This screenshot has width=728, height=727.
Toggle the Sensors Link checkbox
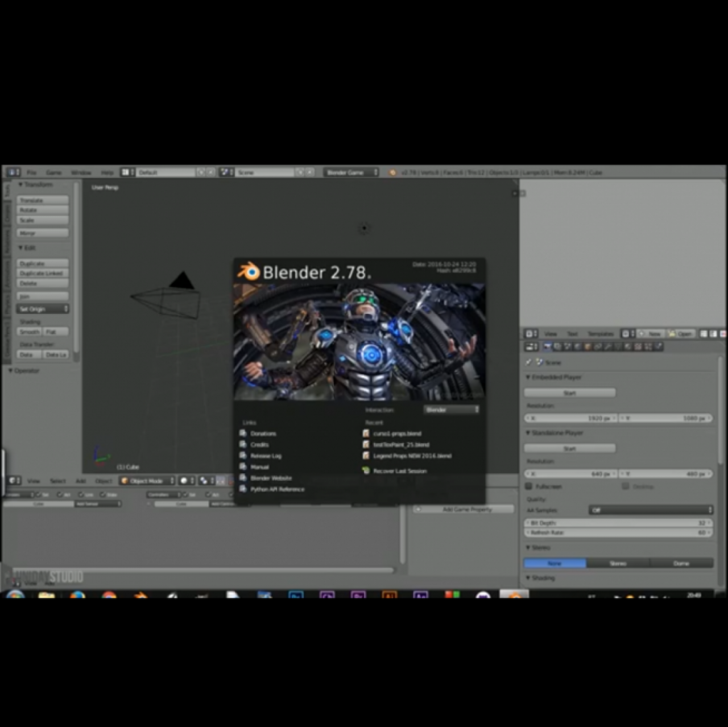pos(81,495)
